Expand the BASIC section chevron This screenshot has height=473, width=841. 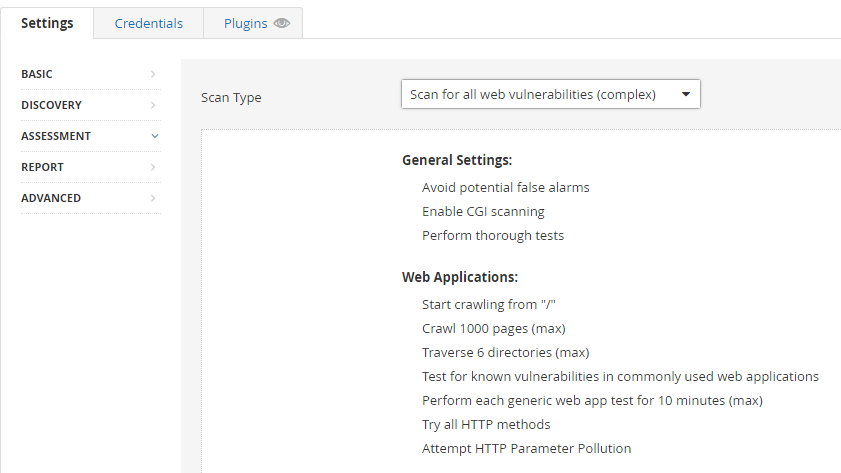pyautogui.click(x=153, y=74)
